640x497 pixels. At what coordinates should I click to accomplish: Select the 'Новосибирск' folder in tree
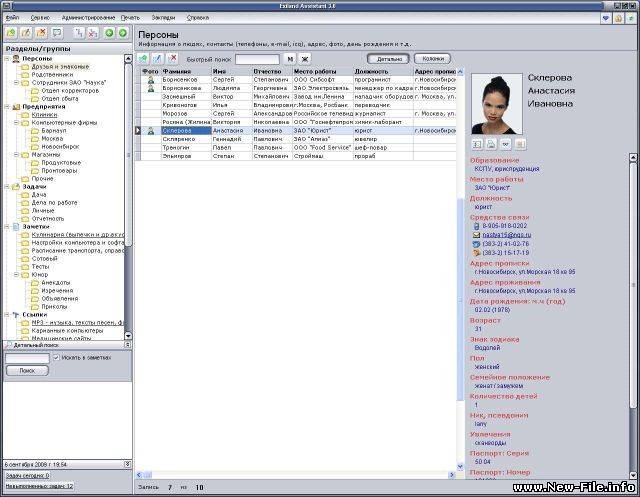click(60, 147)
